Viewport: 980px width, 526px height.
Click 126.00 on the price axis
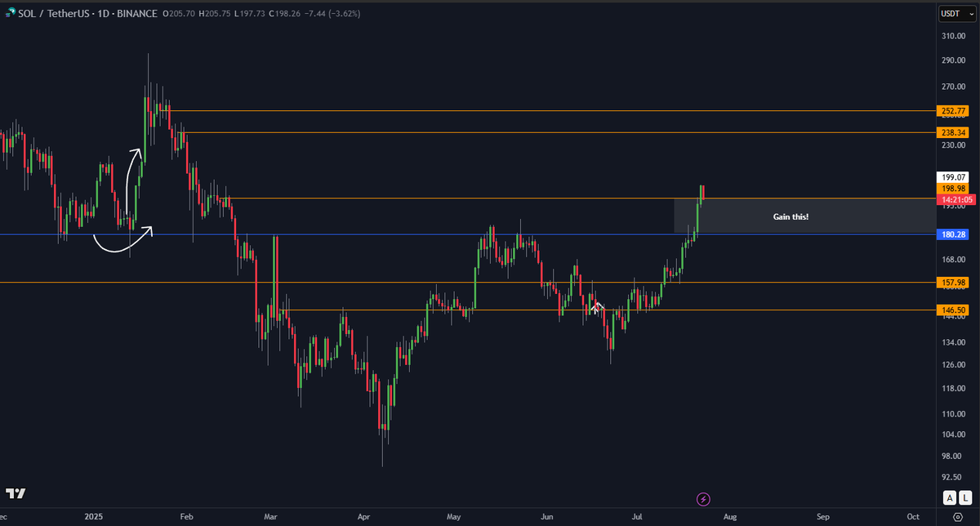coord(953,365)
